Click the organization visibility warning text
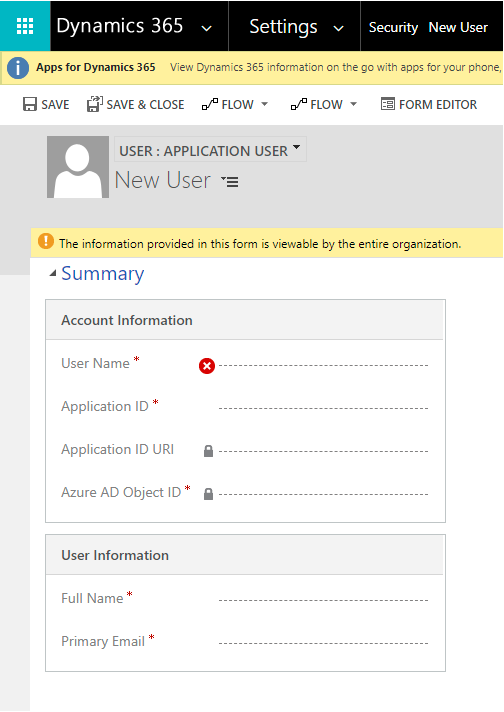Viewport: 504px width, 712px height. pos(260,244)
